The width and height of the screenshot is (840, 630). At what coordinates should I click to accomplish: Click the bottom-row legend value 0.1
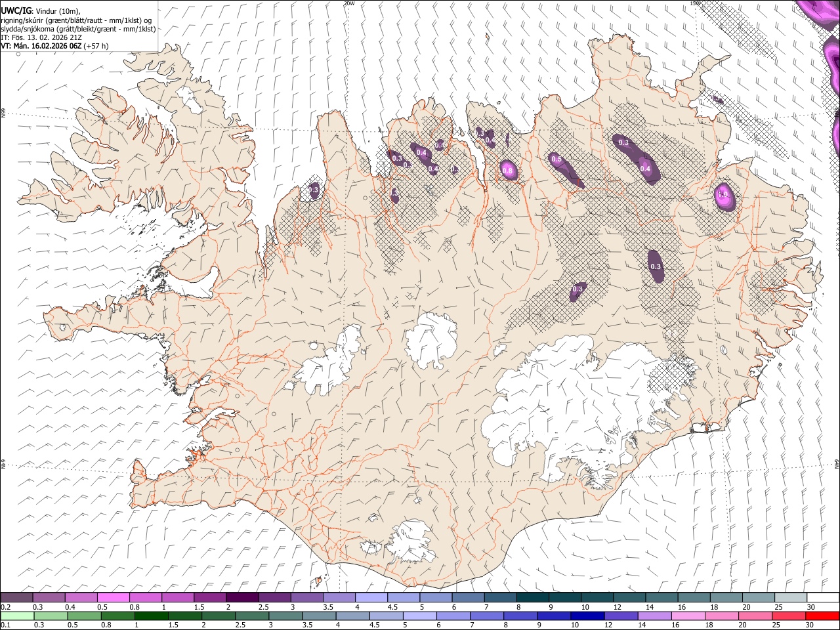[6, 625]
